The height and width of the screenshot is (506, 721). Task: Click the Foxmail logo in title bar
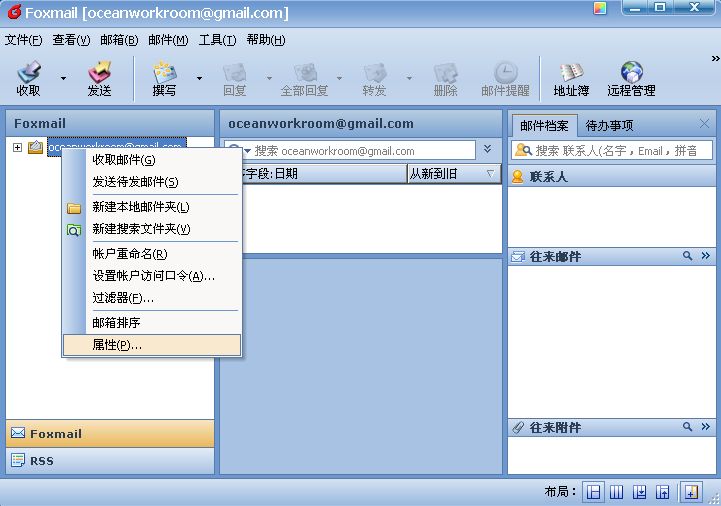[x=14, y=12]
